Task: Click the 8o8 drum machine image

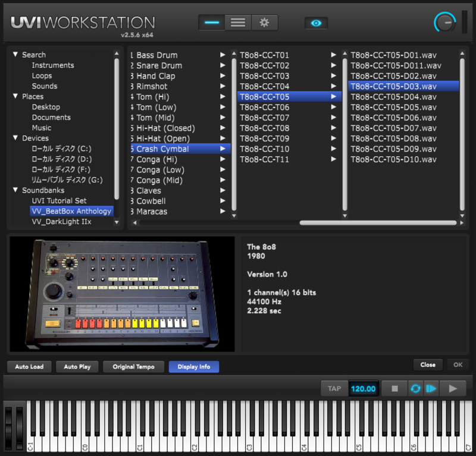Action: point(122,294)
